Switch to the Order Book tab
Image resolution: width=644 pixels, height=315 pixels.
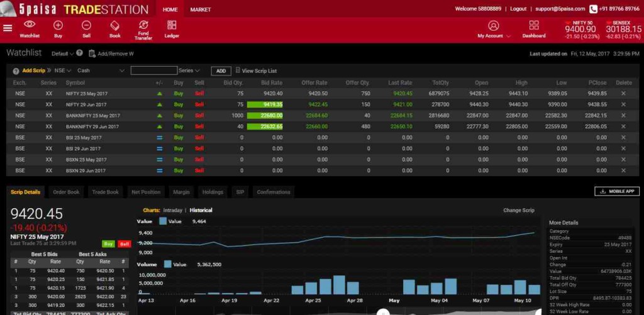(66, 192)
